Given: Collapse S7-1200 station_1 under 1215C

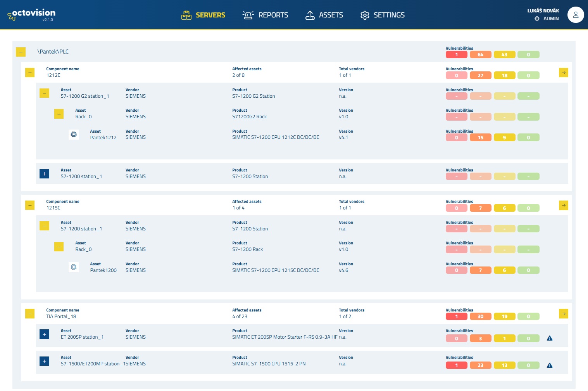Looking at the screenshot, I should click(x=45, y=226).
